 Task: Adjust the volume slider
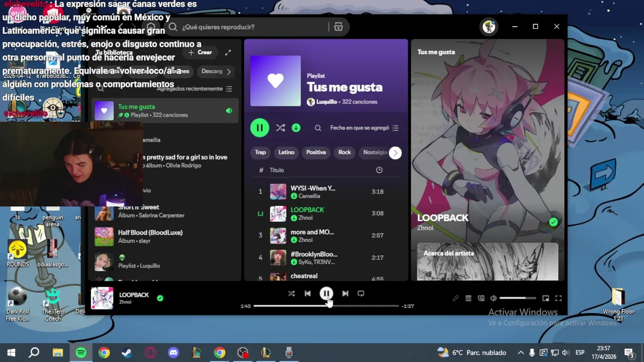point(517,298)
